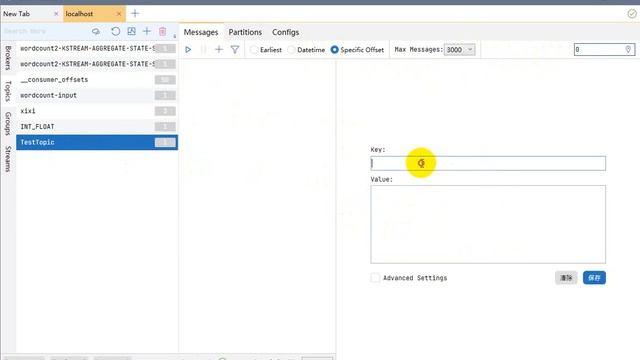Click the location pin in offset field

[x=628, y=49]
